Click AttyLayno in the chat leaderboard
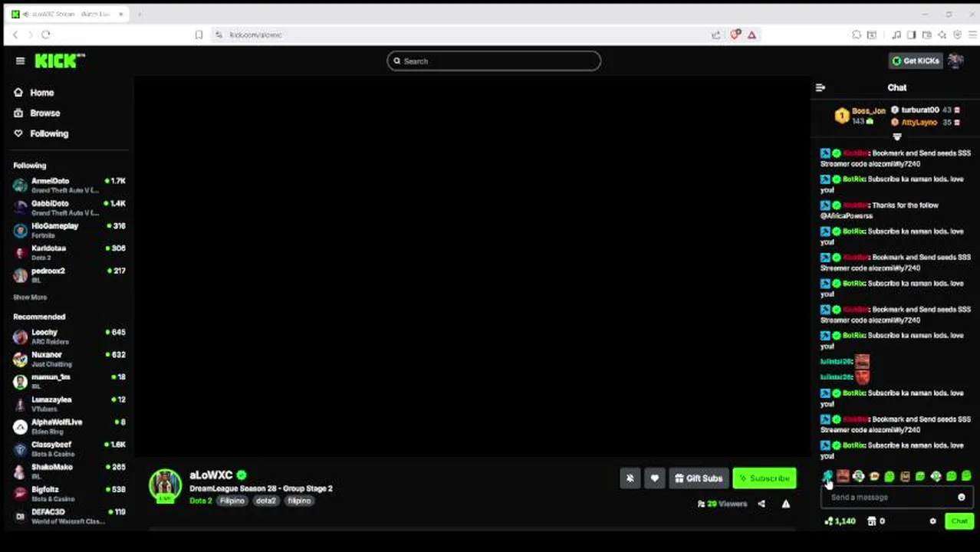The width and height of the screenshot is (980, 552). pyautogui.click(x=919, y=123)
